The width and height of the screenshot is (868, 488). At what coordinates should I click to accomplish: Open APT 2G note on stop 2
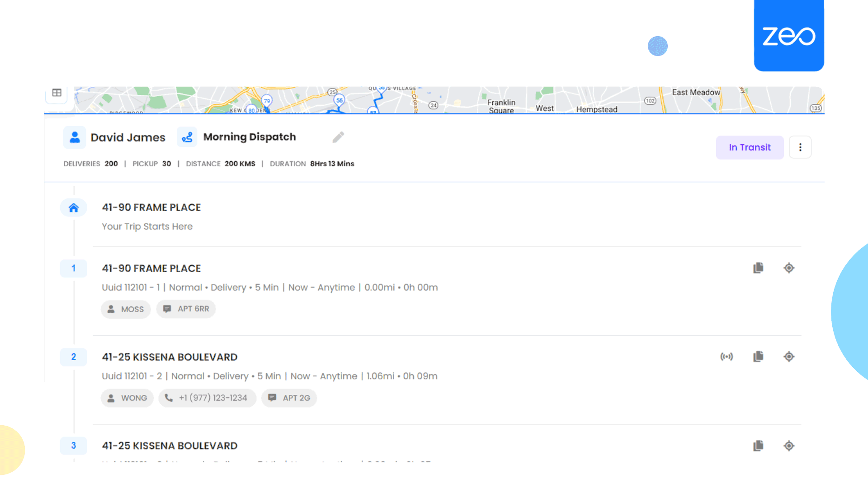[289, 398]
